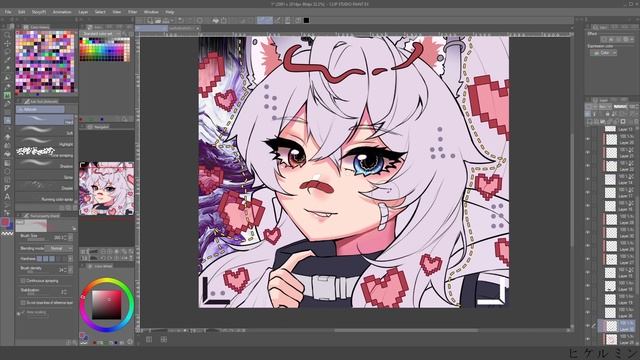Click first icon under canvas at bottom-left
The height and width of the screenshot is (360, 640).
(x=149, y=339)
